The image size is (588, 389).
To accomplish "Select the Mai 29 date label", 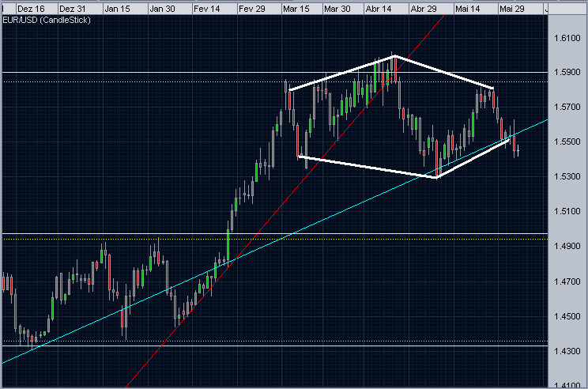I will pyautogui.click(x=512, y=9).
